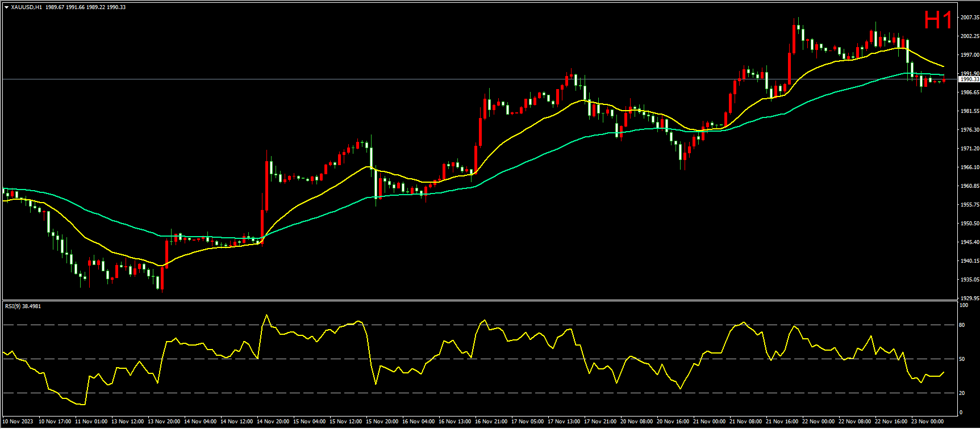
Task: Click the 1950.50 price axis label
Action: tap(969, 224)
